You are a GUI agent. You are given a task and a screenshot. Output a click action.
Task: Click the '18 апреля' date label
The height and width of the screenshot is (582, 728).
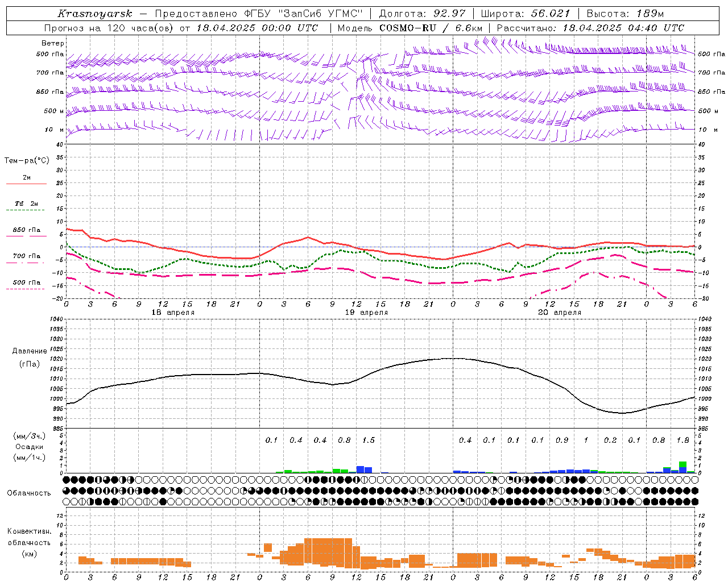(x=173, y=313)
